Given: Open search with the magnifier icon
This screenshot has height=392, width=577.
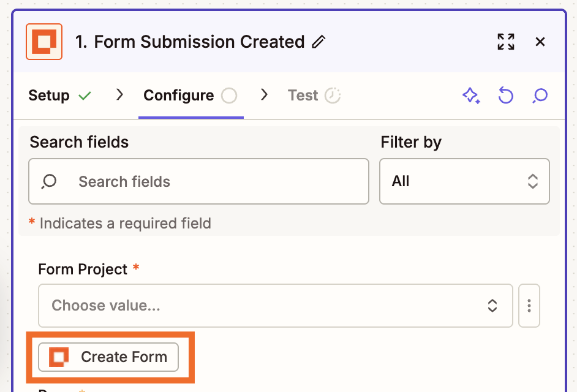Looking at the screenshot, I should point(540,96).
